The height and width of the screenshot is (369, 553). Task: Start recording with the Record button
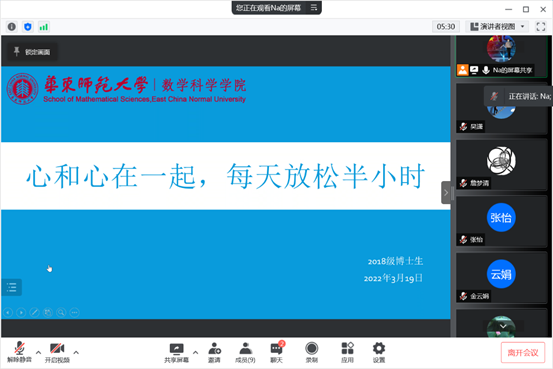[x=311, y=352]
